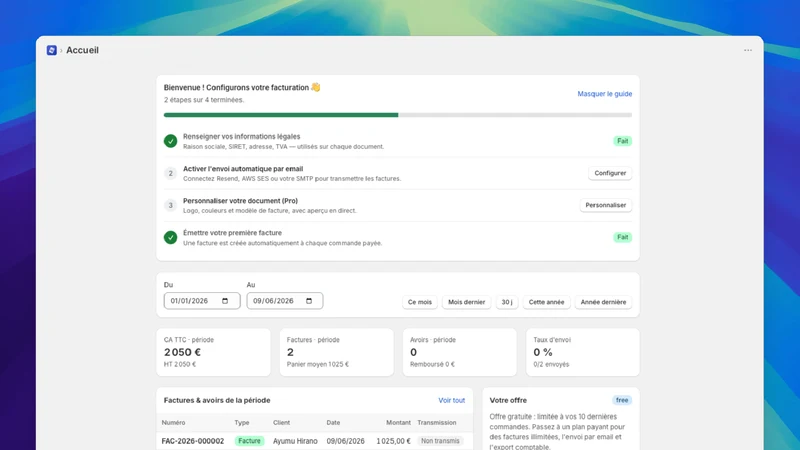The height and width of the screenshot is (450, 800).
Task: Open calendar picker in the Du date field
Action: (x=225, y=301)
